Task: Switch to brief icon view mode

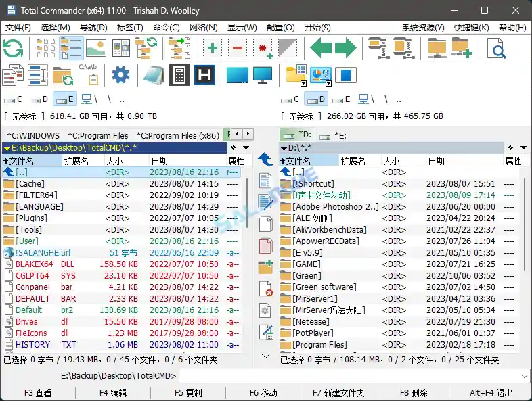Action: tap(46, 48)
